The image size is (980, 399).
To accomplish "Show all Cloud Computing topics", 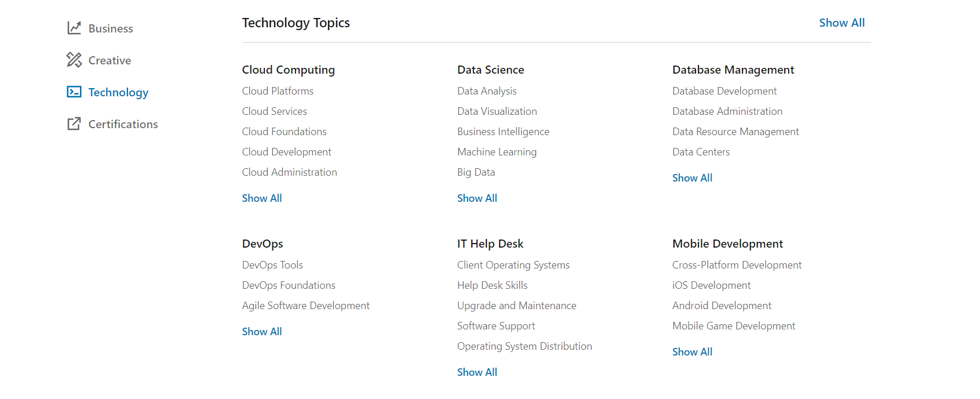I will 262,198.
